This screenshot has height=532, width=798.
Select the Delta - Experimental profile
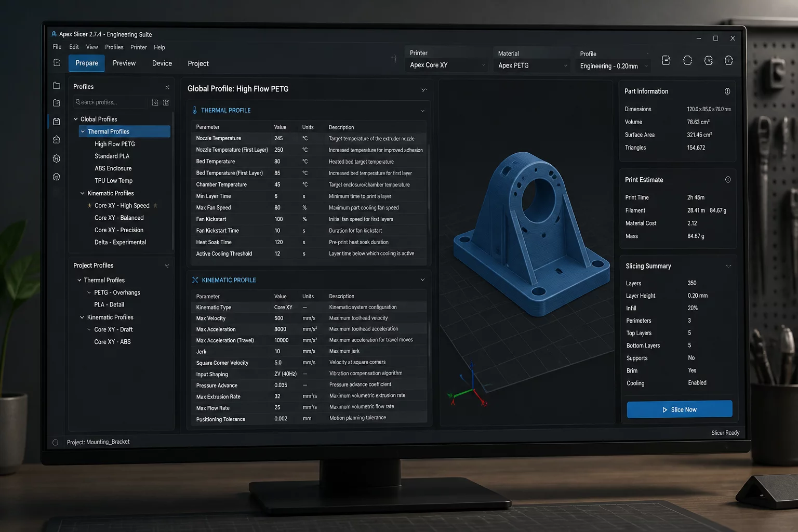121,243
